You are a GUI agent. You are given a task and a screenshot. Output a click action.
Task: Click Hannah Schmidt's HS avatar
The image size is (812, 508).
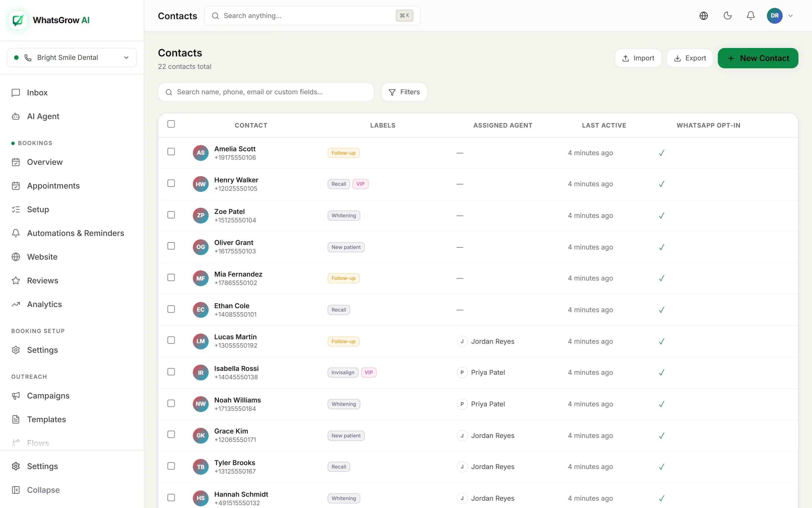coord(201,498)
